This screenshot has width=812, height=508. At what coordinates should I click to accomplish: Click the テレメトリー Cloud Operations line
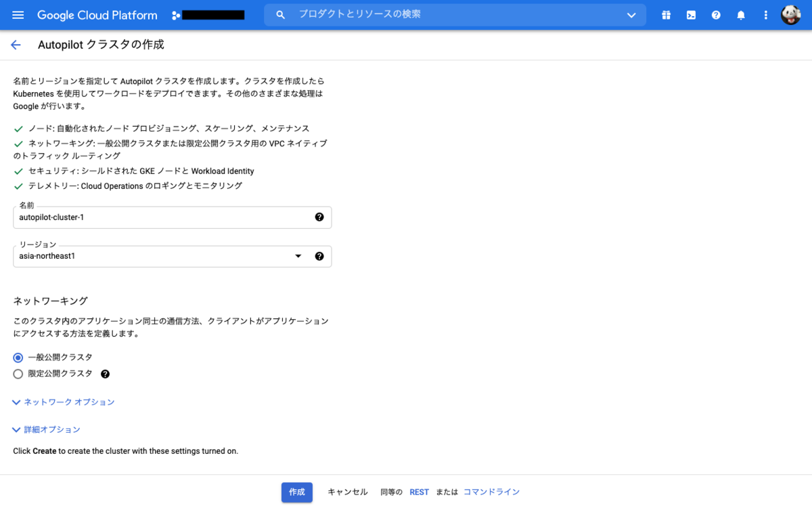[x=128, y=186]
